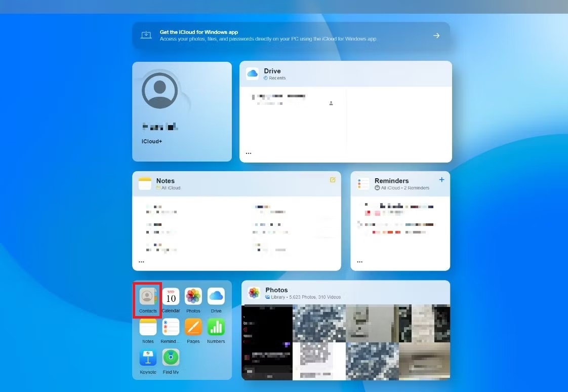568x392 pixels.
Task: Open the Find My app icon
Action: [171, 358]
